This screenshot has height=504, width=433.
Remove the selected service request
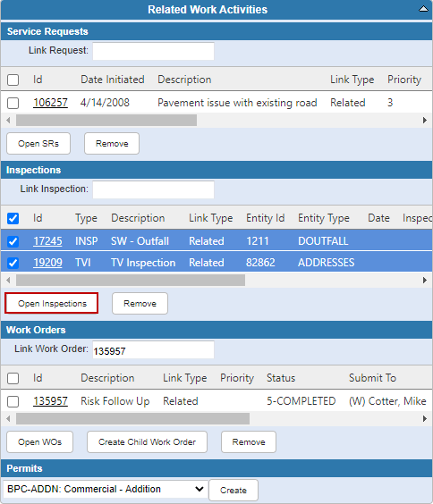click(112, 143)
